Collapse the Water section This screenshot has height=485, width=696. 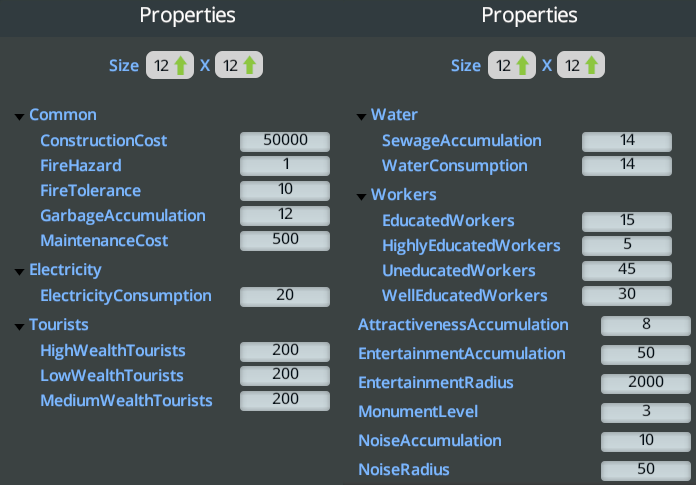(361, 116)
